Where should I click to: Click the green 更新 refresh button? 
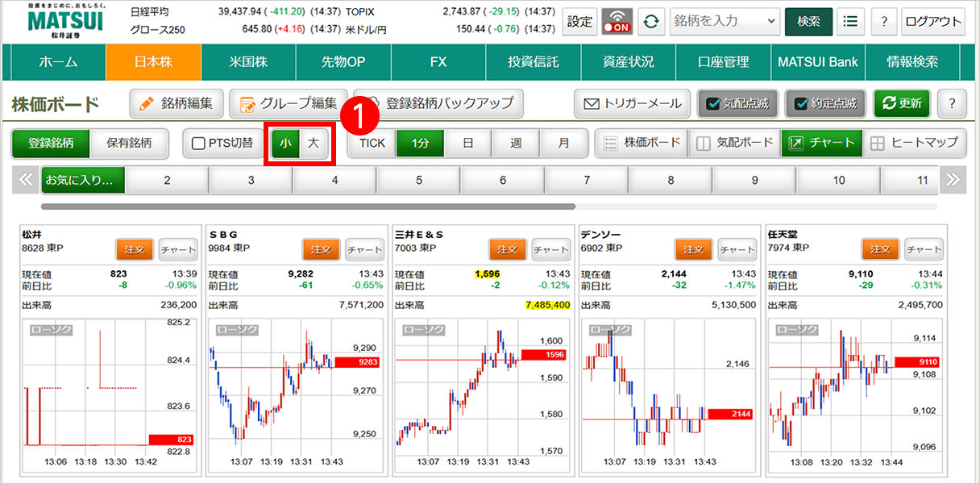902,103
